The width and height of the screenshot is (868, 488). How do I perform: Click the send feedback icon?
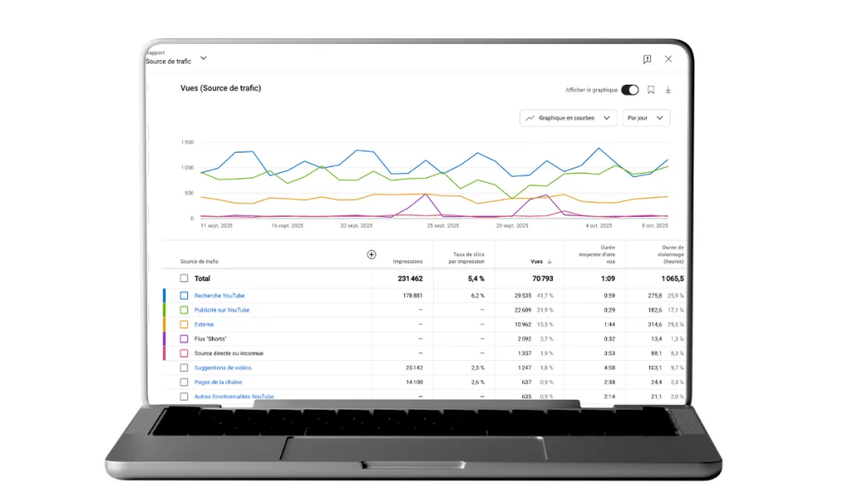coord(647,59)
